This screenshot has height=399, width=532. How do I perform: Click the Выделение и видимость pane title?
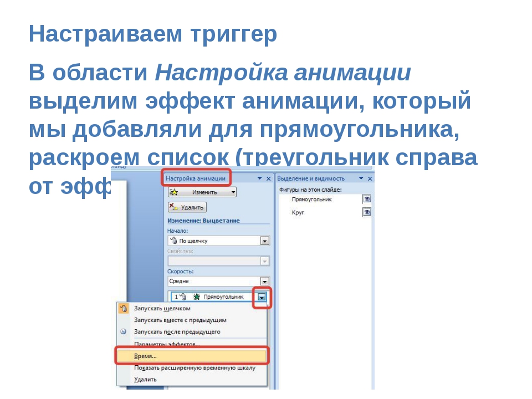pos(311,178)
